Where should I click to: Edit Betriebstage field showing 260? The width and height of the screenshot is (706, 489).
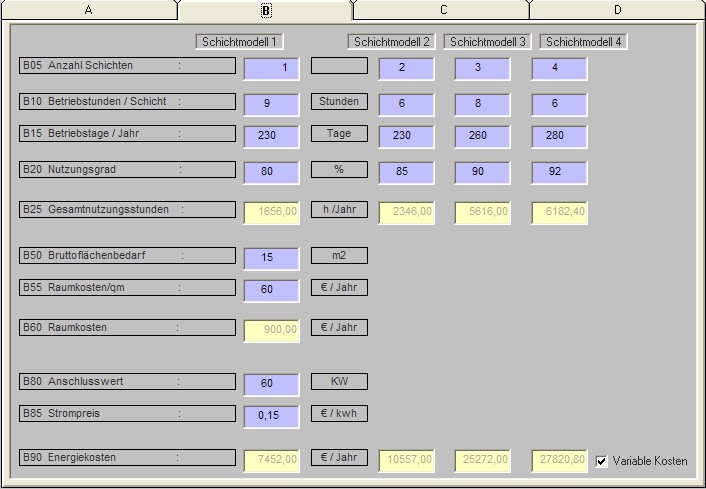(482, 136)
